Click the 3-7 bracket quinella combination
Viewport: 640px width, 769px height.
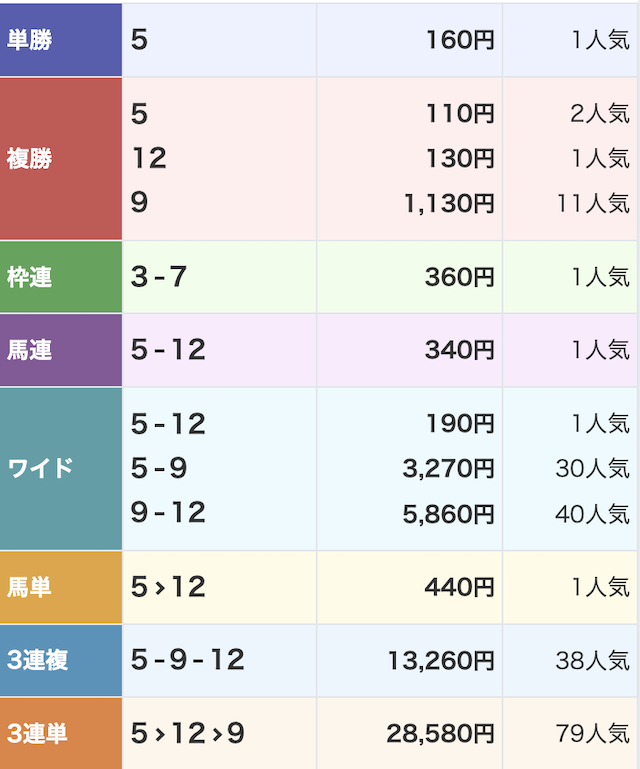tap(159, 277)
